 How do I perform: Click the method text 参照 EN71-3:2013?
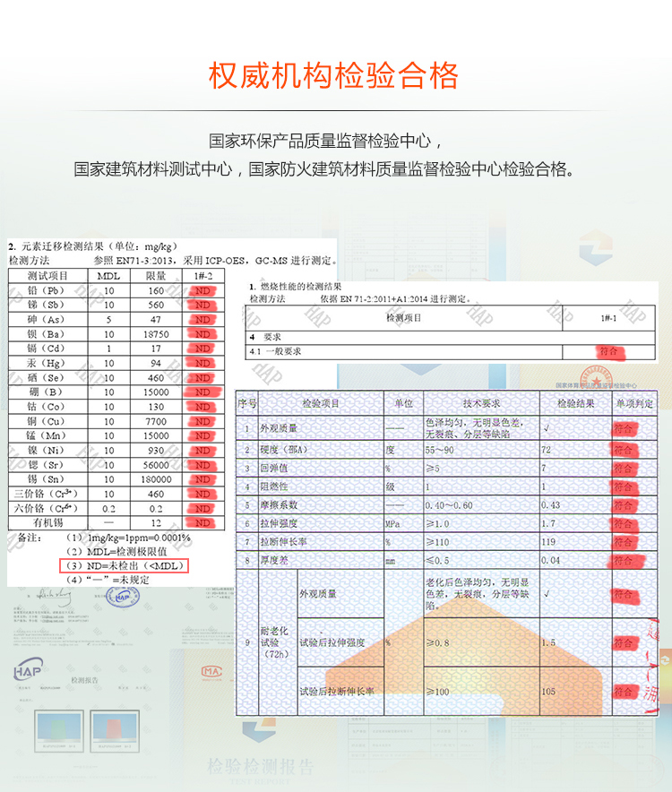[x=135, y=261]
